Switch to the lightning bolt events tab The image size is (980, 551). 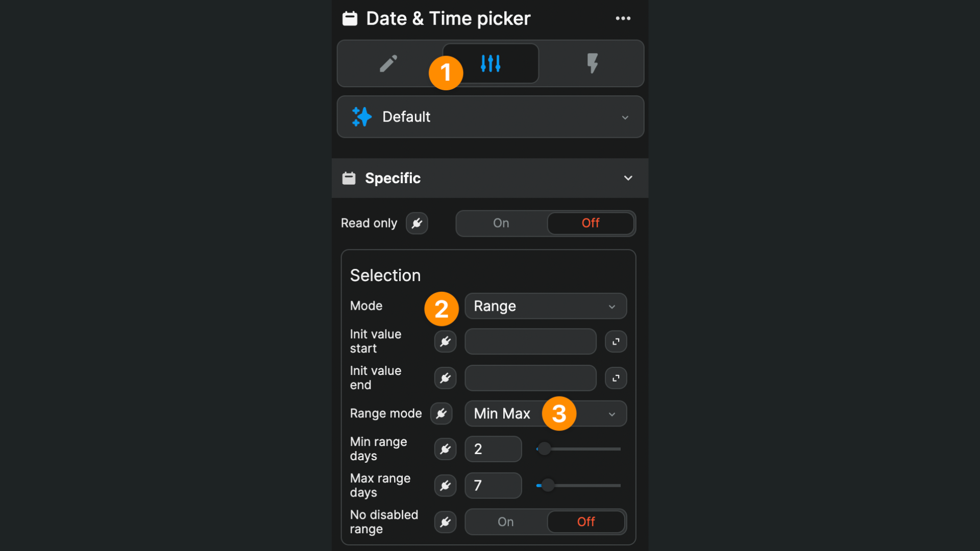[x=592, y=64]
